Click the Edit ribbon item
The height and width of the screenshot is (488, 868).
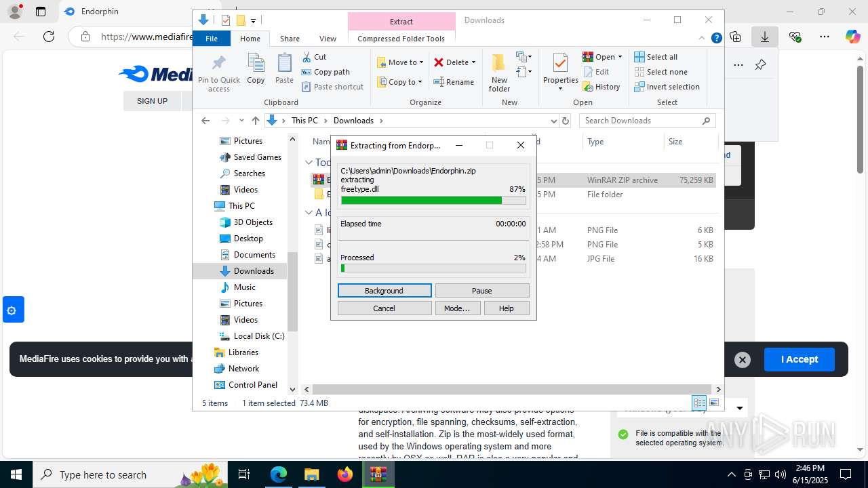pyautogui.click(x=596, y=72)
